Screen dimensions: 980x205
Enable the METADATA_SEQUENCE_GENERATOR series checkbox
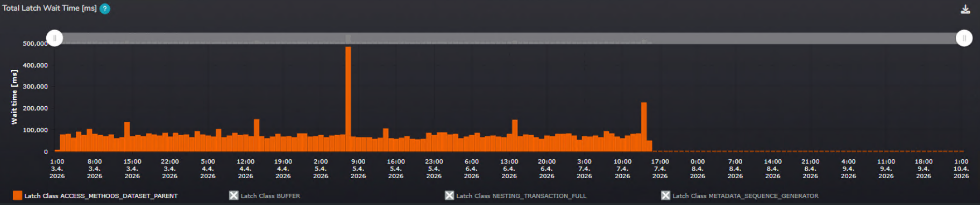click(x=665, y=195)
